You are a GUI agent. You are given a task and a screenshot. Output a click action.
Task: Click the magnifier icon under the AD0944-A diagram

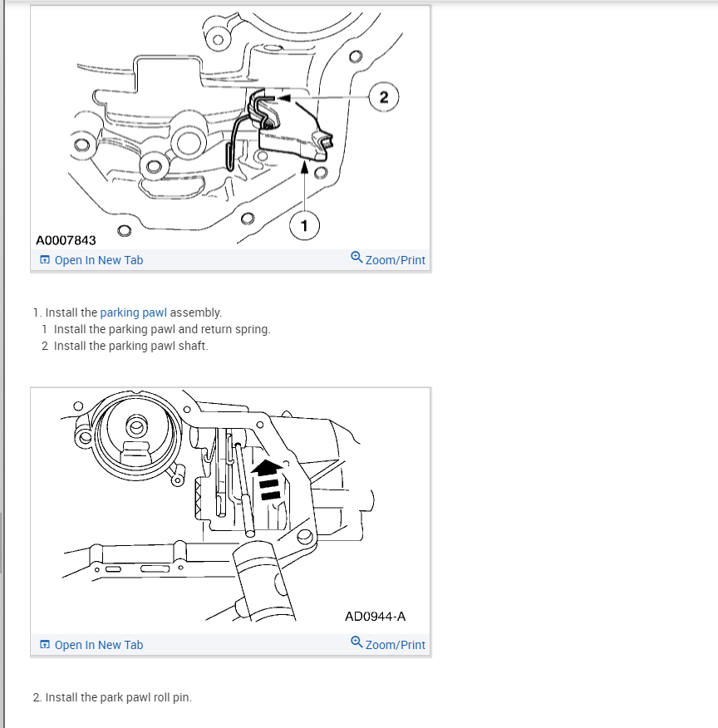click(357, 642)
